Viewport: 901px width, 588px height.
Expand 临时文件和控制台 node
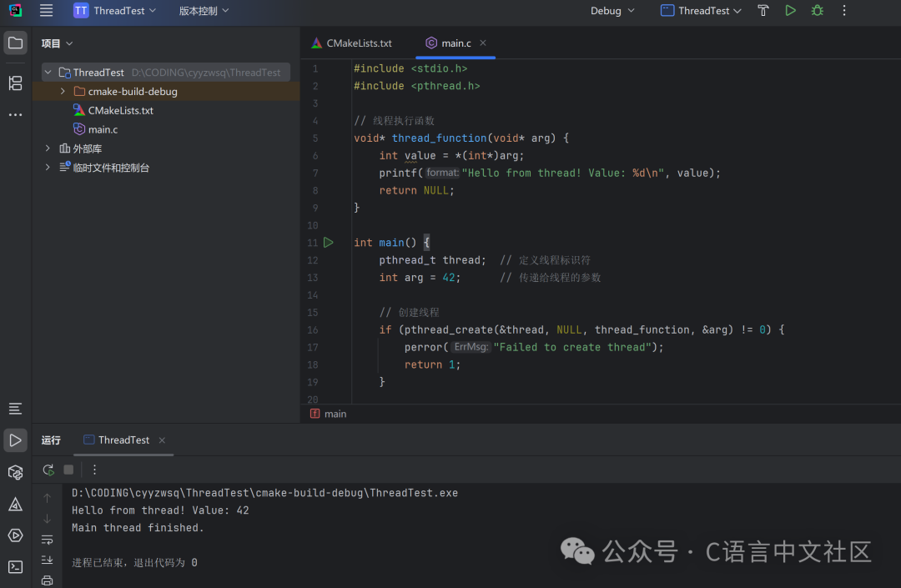click(48, 167)
